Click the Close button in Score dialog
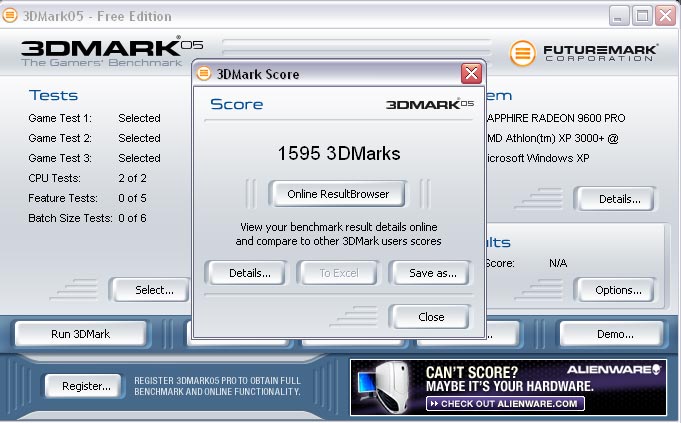This screenshot has height=423, width=681. click(431, 317)
